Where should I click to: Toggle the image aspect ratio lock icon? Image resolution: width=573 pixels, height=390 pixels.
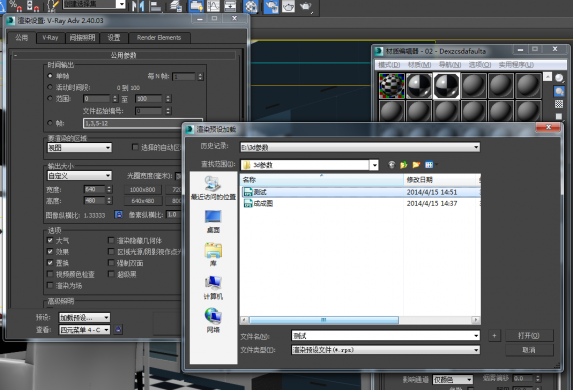coord(118,215)
